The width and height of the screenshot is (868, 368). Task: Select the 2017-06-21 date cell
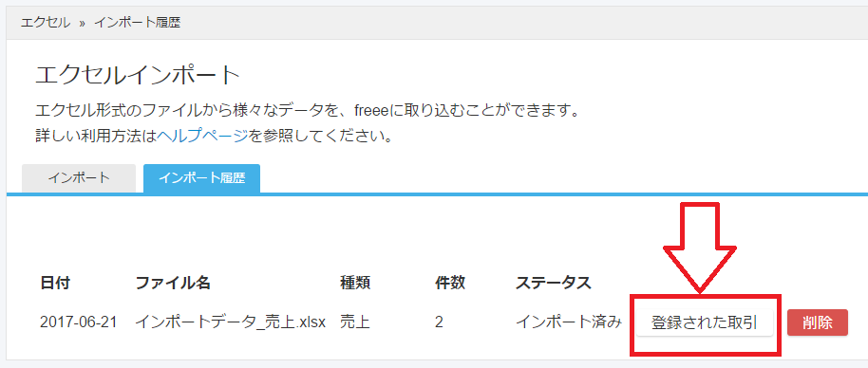79,322
